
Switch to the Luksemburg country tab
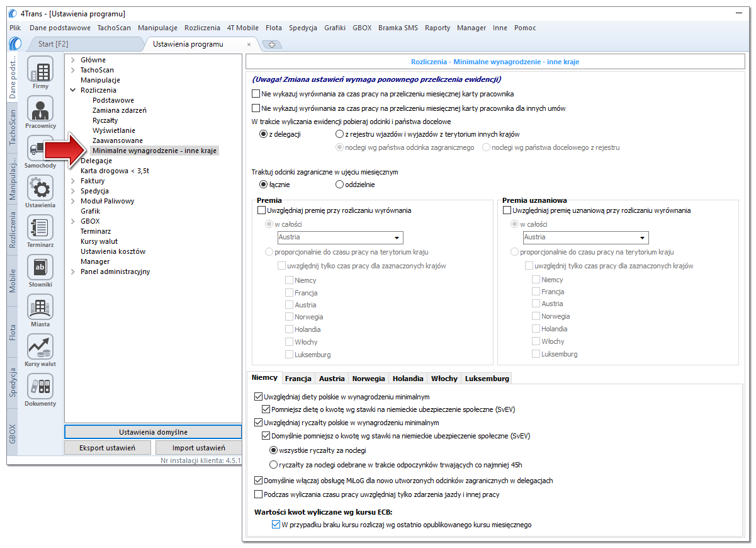pos(487,379)
